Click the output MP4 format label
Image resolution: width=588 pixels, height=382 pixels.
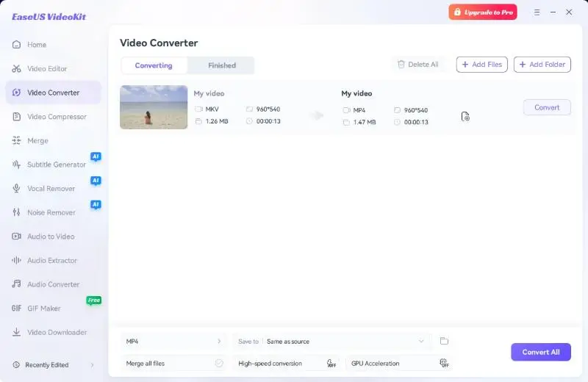click(359, 110)
